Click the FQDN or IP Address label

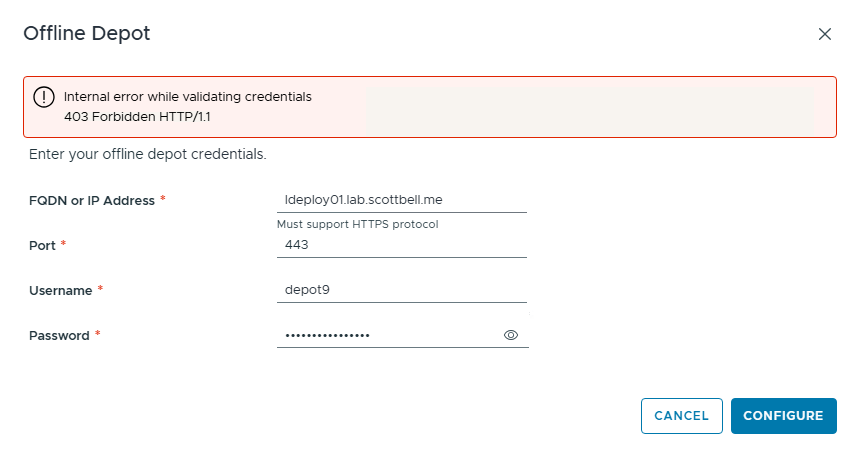(x=92, y=200)
